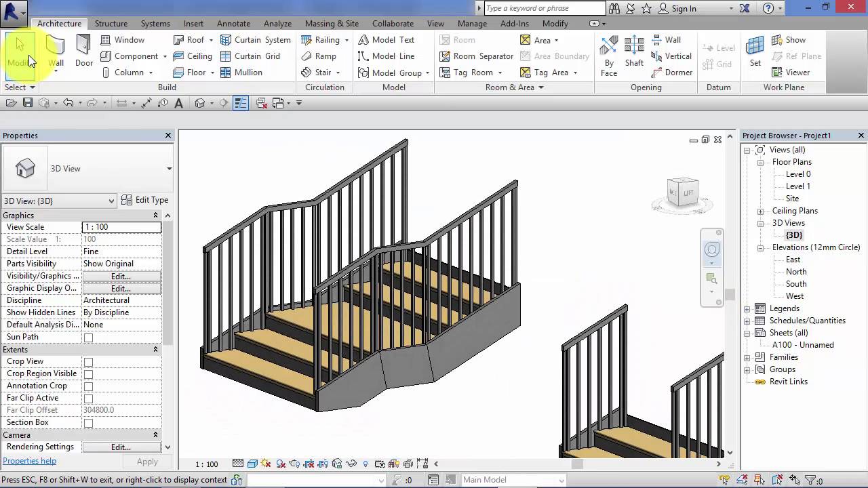Open the Manage menu tab
Viewport: 868px width, 488px height.
472,23
